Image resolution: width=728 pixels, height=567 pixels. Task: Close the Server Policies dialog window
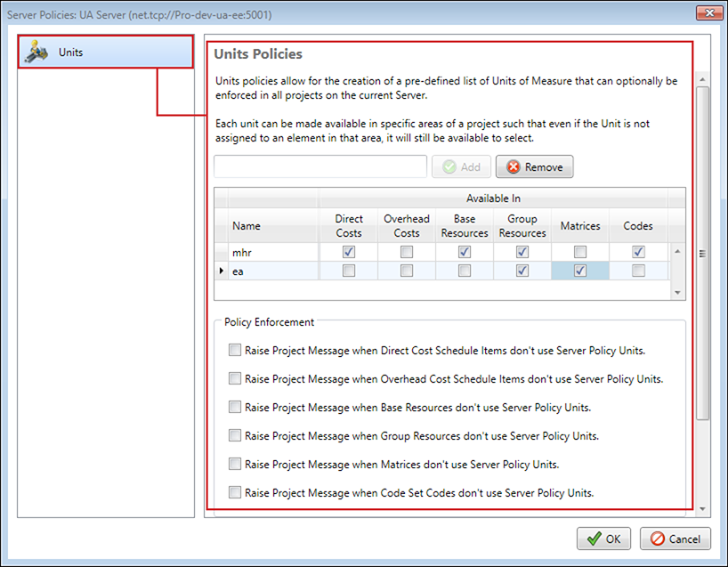coord(708,14)
